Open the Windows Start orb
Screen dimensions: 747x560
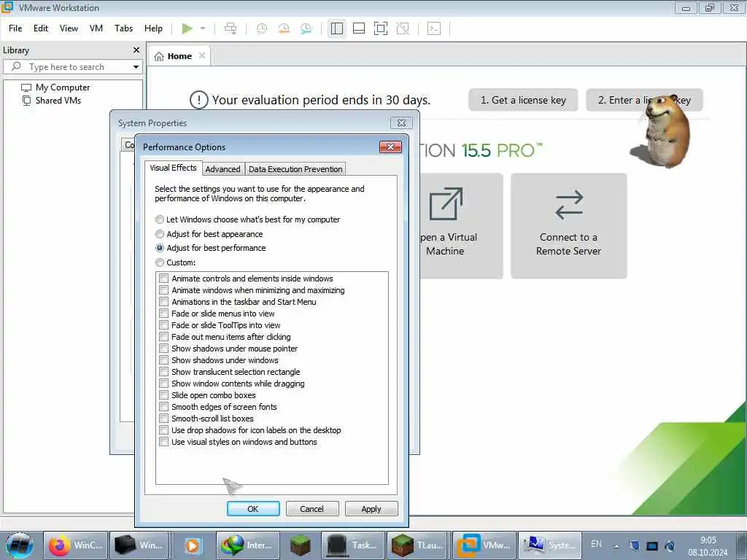(x=20, y=545)
